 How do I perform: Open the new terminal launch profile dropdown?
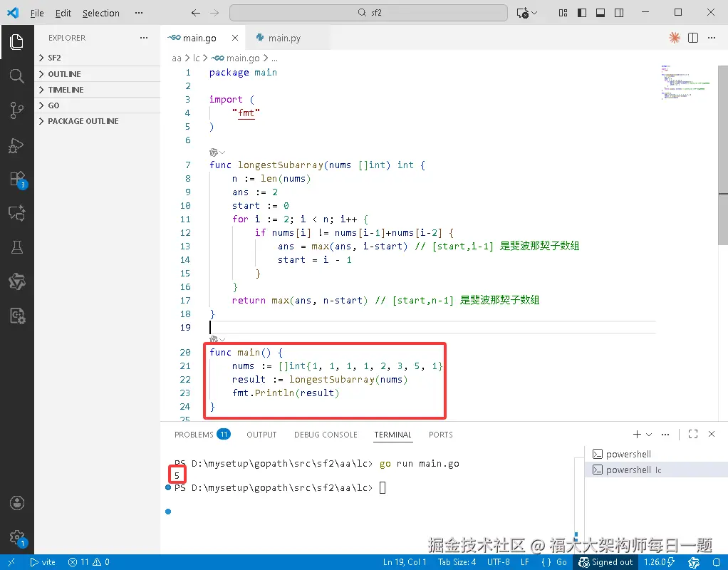(649, 434)
